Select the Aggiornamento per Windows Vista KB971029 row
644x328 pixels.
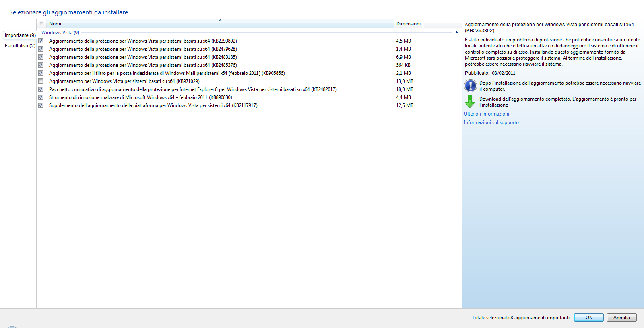click(x=249, y=81)
